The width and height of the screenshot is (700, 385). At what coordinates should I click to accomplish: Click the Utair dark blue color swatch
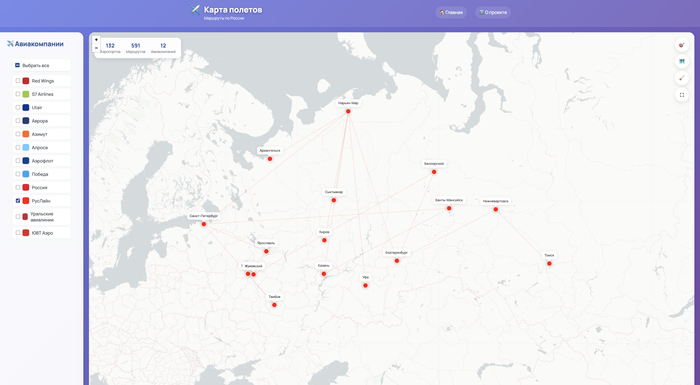[26, 107]
